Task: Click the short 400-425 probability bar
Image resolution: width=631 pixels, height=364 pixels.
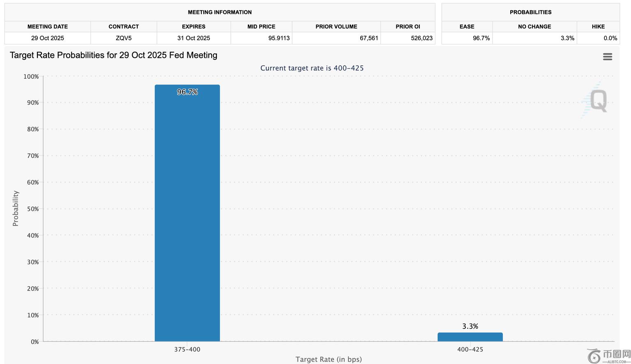Action: click(x=470, y=337)
